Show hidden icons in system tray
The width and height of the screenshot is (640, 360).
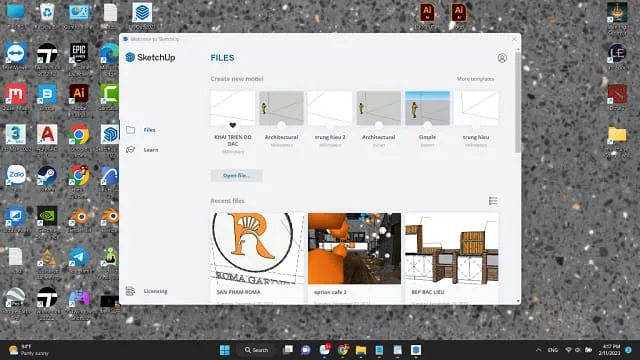coord(539,350)
